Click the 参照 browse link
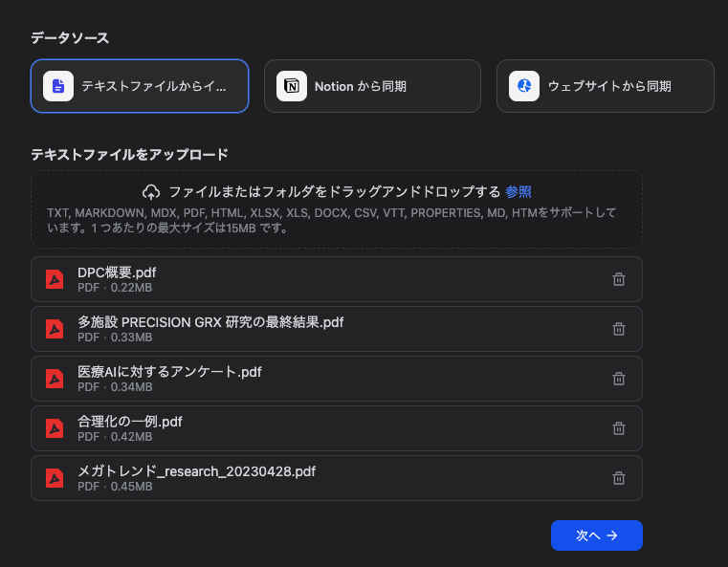Viewport: 728px width, 567px height. click(x=518, y=191)
